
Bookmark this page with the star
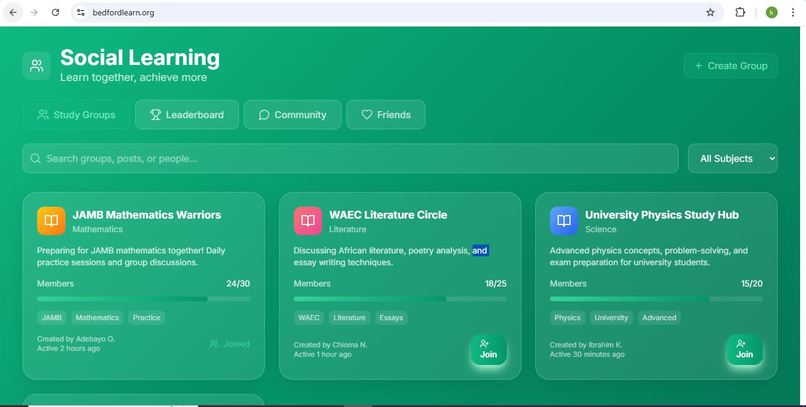pos(710,12)
